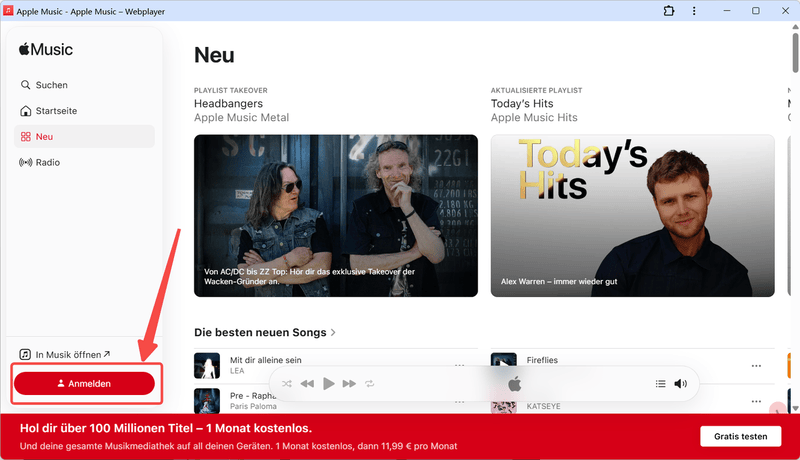Click the Apple Music app icon in title bar

[8, 11]
